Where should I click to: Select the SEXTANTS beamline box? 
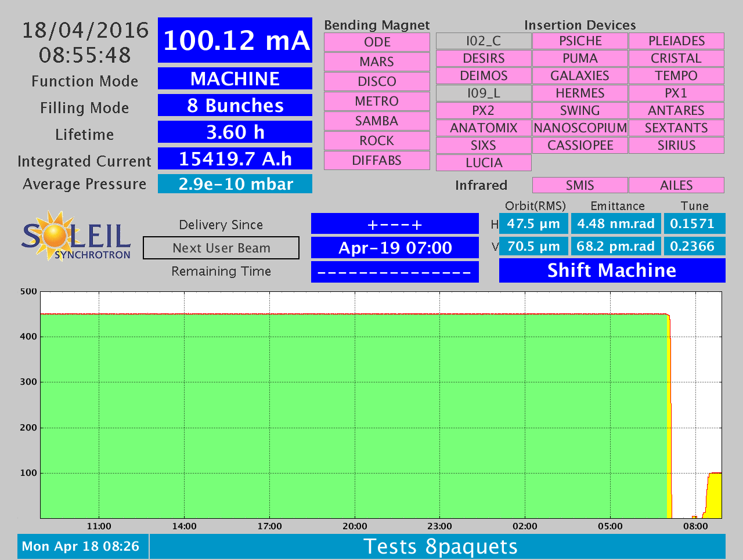[x=676, y=128]
